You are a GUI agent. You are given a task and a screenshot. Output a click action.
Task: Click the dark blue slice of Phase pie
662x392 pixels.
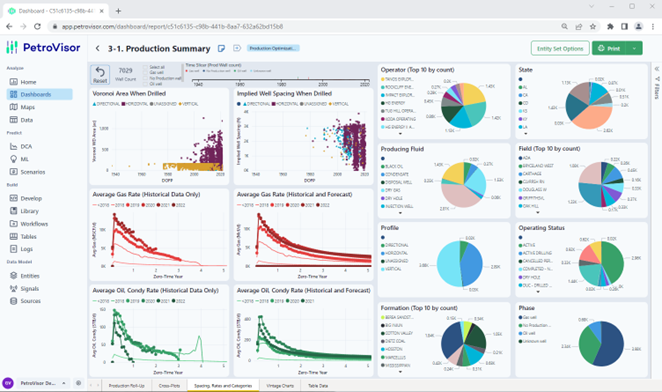pos(610,344)
